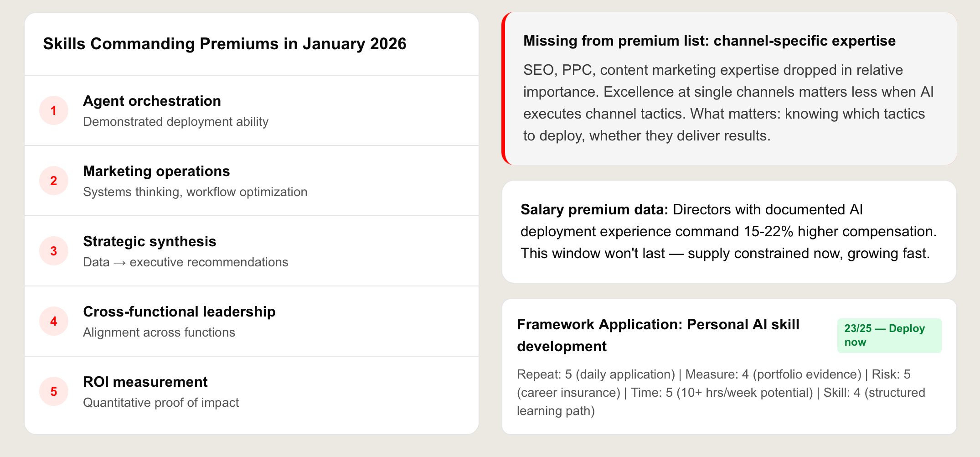980x457 pixels.
Task: Click the 'Salary premium data:' bold label
Action: tap(594, 209)
